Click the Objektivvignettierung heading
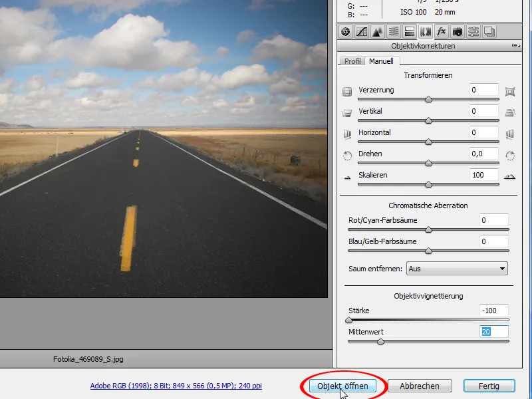532x399 pixels. [428, 296]
